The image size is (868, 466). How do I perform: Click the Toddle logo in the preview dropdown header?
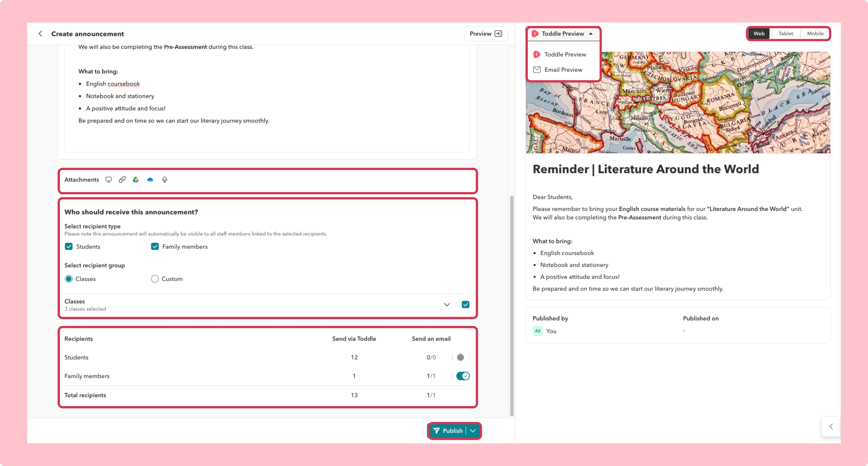(535, 34)
